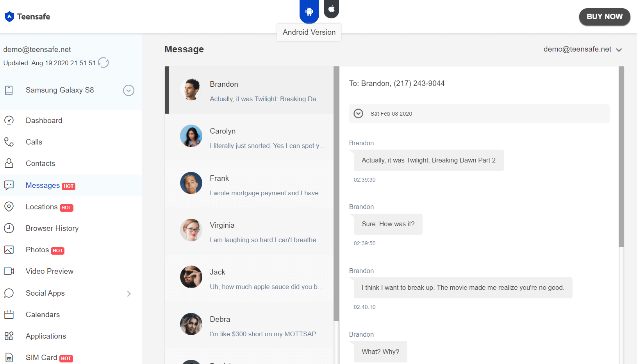Open Frank's conversation
This screenshot has height=364, width=637.
coord(249,184)
